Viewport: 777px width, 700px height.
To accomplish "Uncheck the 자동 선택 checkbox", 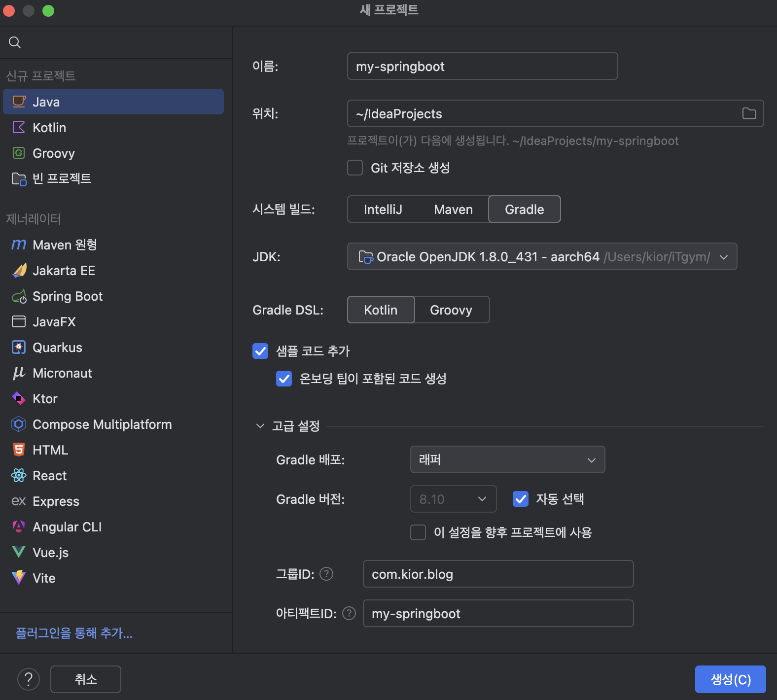I will click(521, 499).
